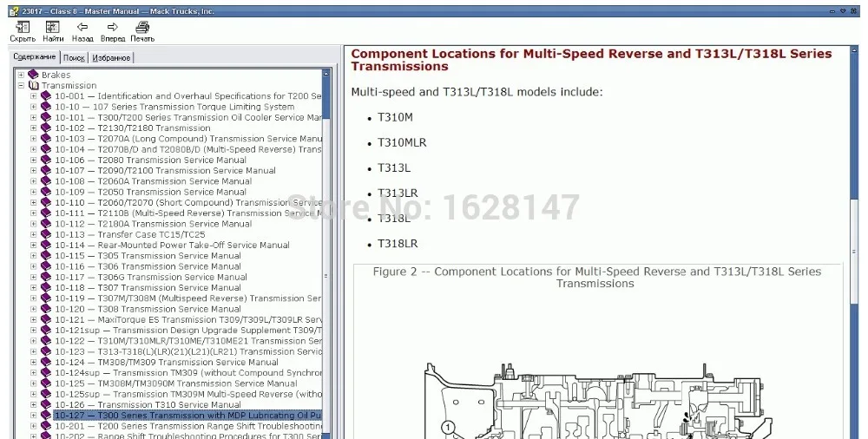Click the book icon for 10-116 T306
This screenshot has height=439, width=868.
pyautogui.click(x=46, y=266)
